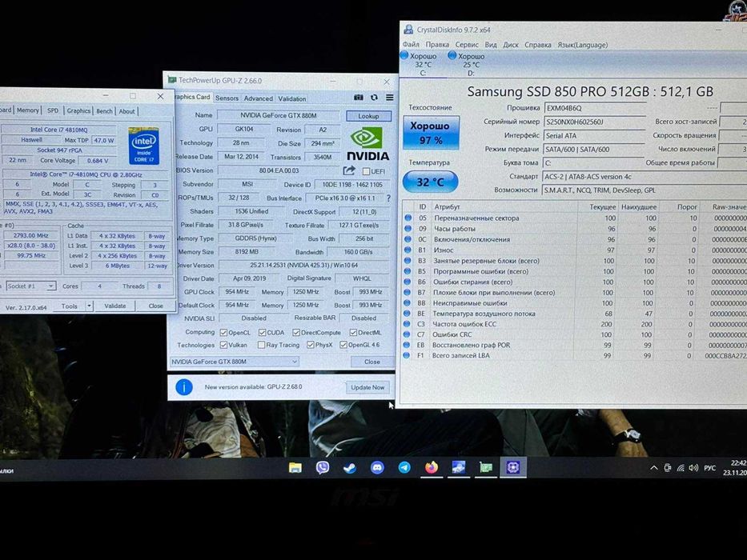
Task: Click the Wi-Fi icon in system tray
Action: [681, 468]
